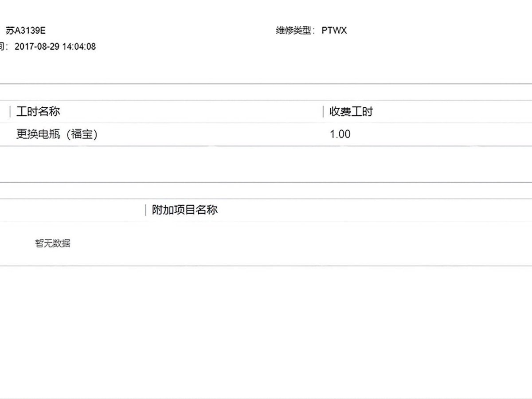This screenshot has width=532, height=399.
Task: Click column divider before 工时名称
Action: 10,111
